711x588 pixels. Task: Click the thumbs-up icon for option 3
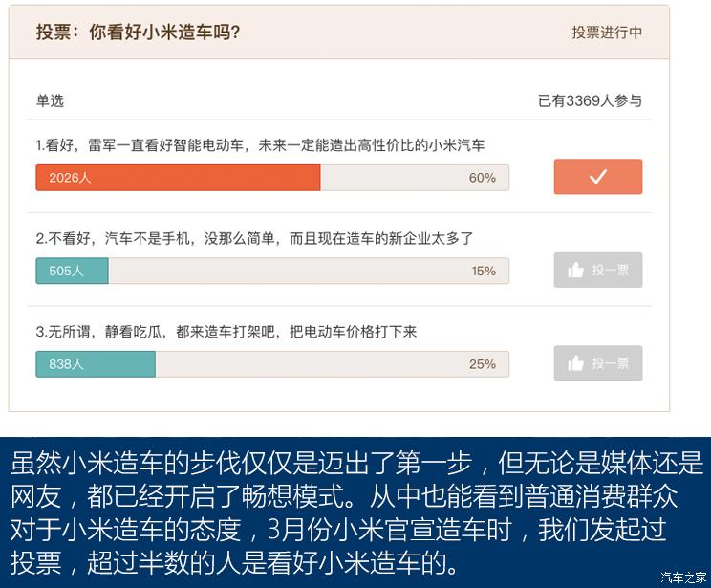(575, 363)
